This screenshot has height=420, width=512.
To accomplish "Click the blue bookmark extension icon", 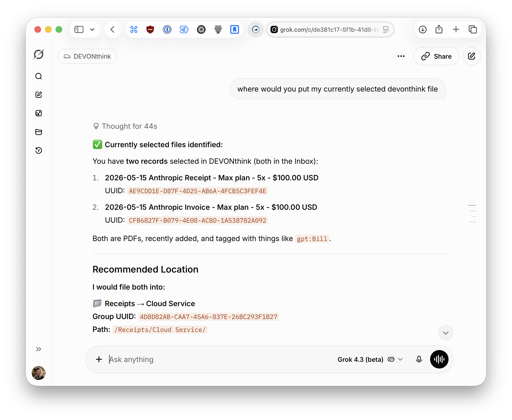I will pos(234,29).
